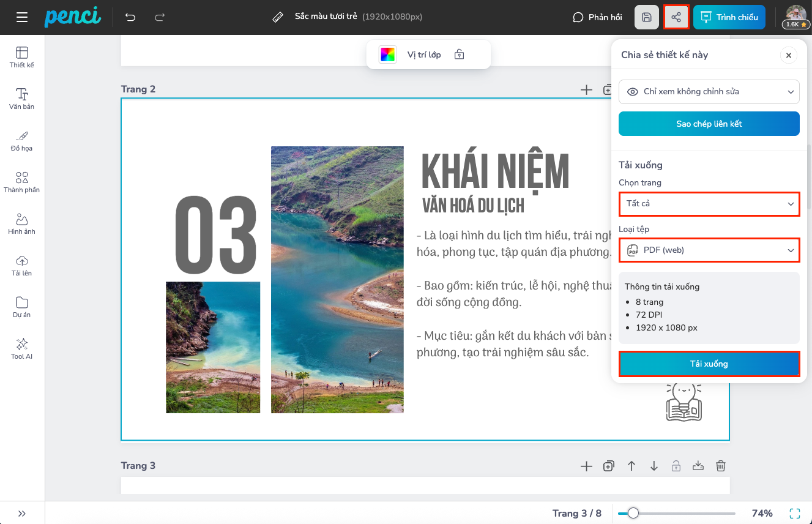Click the redo arrow icon
This screenshot has height=524, width=812.
pyautogui.click(x=160, y=17)
